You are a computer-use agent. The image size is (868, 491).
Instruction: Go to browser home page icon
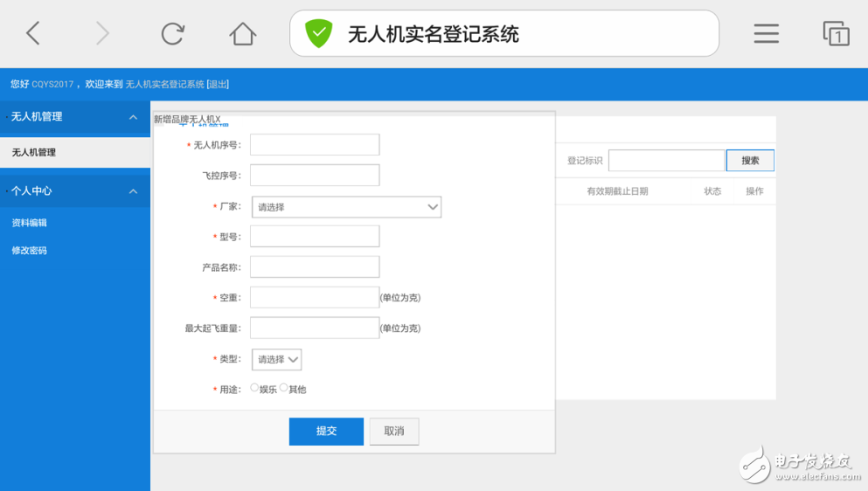242,34
